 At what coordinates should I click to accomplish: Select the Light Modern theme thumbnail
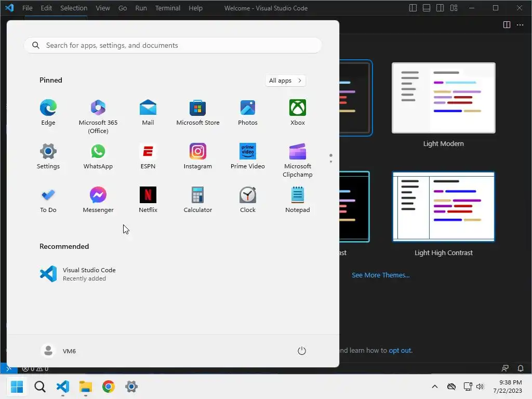pyautogui.click(x=444, y=98)
